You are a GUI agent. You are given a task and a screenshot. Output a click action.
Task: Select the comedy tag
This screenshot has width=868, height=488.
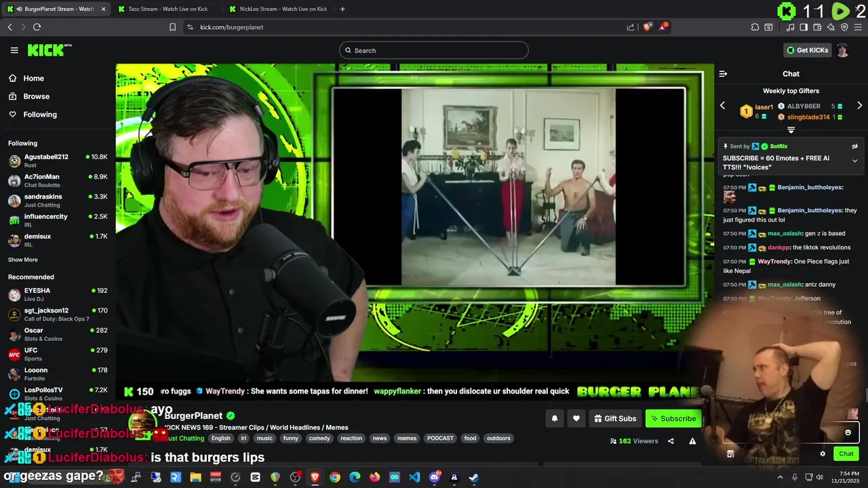pyautogui.click(x=319, y=439)
